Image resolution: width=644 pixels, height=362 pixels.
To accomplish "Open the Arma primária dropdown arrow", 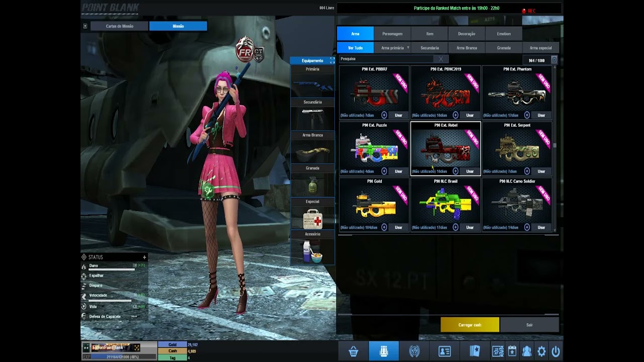I will [408, 48].
